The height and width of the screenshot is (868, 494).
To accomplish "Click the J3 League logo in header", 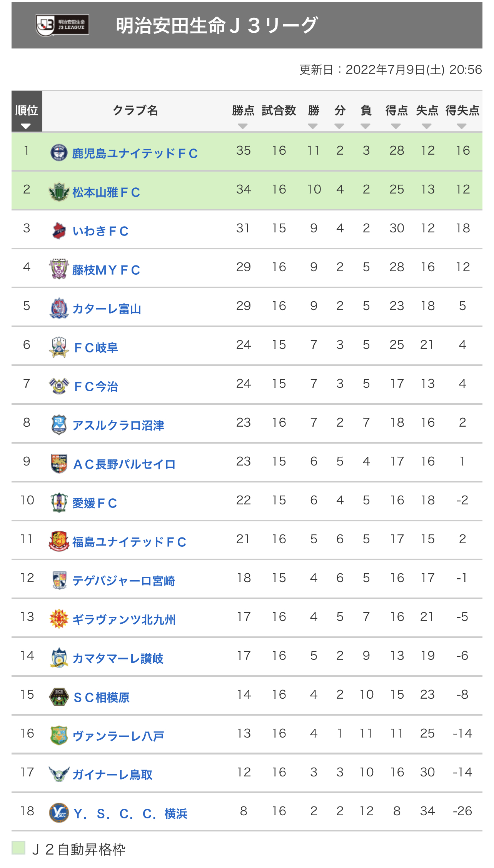I will click(62, 25).
